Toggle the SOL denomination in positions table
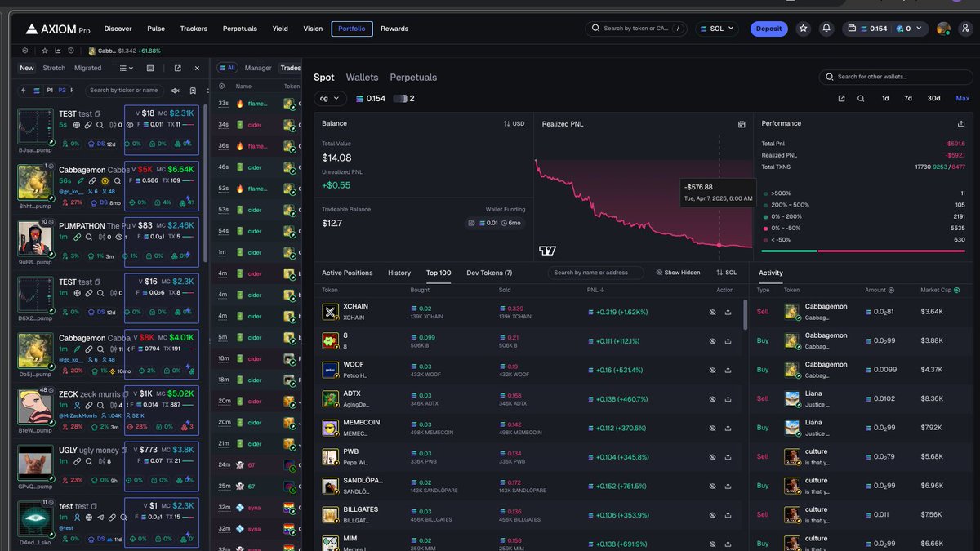The image size is (980, 551). [x=726, y=273]
